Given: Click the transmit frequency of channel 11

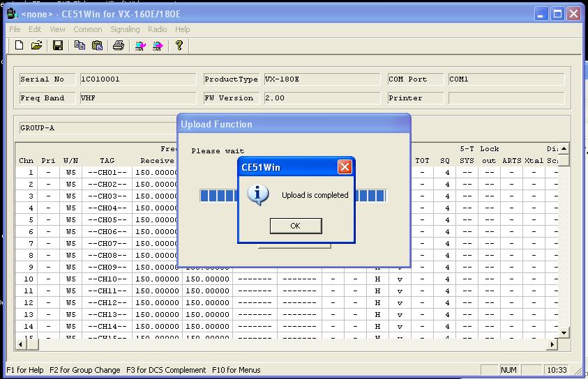Looking at the screenshot, I should (x=207, y=291).
